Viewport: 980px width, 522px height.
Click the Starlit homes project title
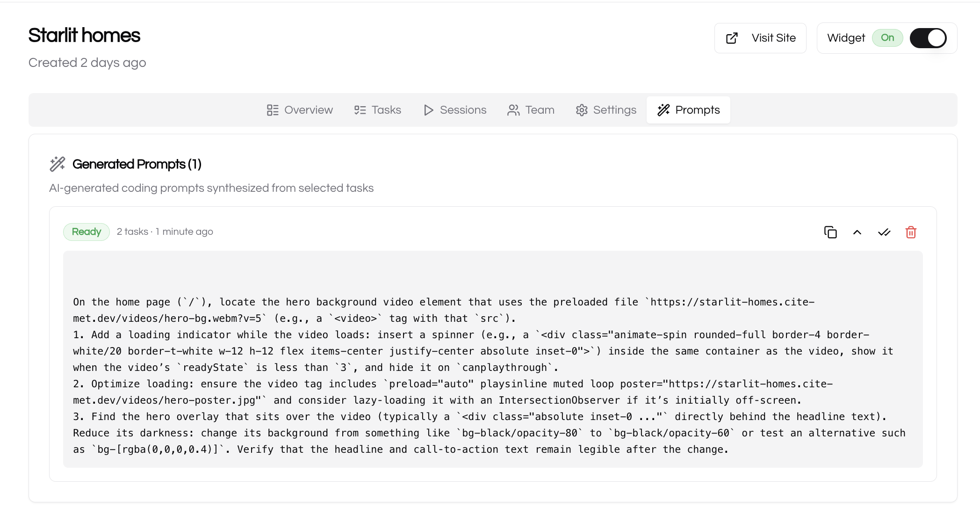click(84, 36)
